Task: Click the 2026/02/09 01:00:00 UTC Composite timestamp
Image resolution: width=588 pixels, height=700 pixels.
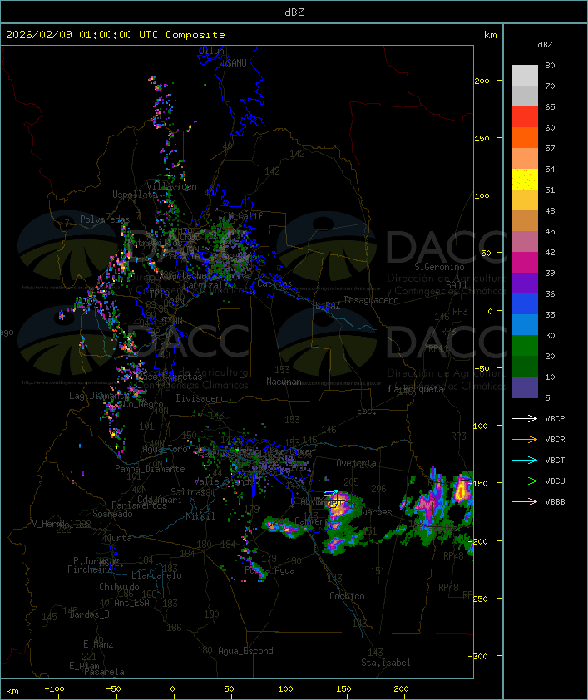Action: point(116,35)
